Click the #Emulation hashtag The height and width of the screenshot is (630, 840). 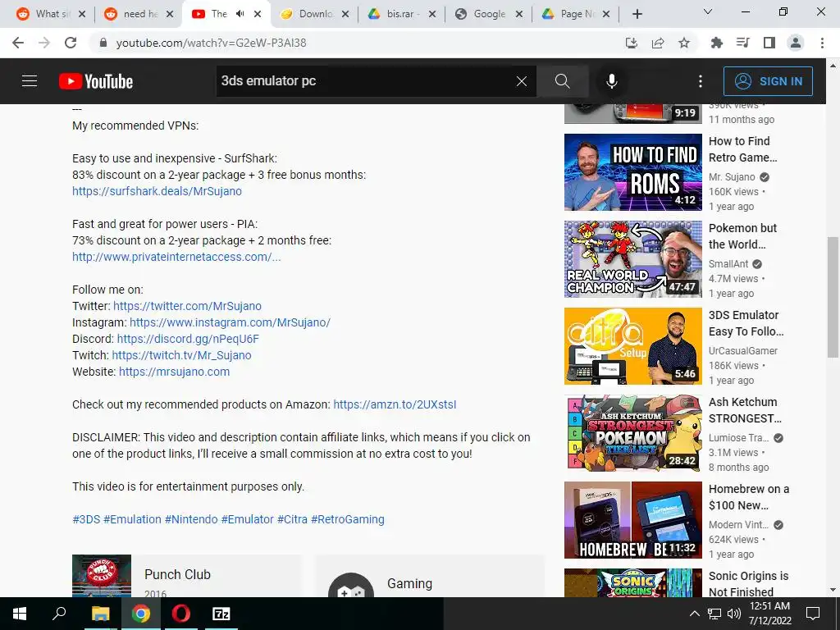point(132,519)
